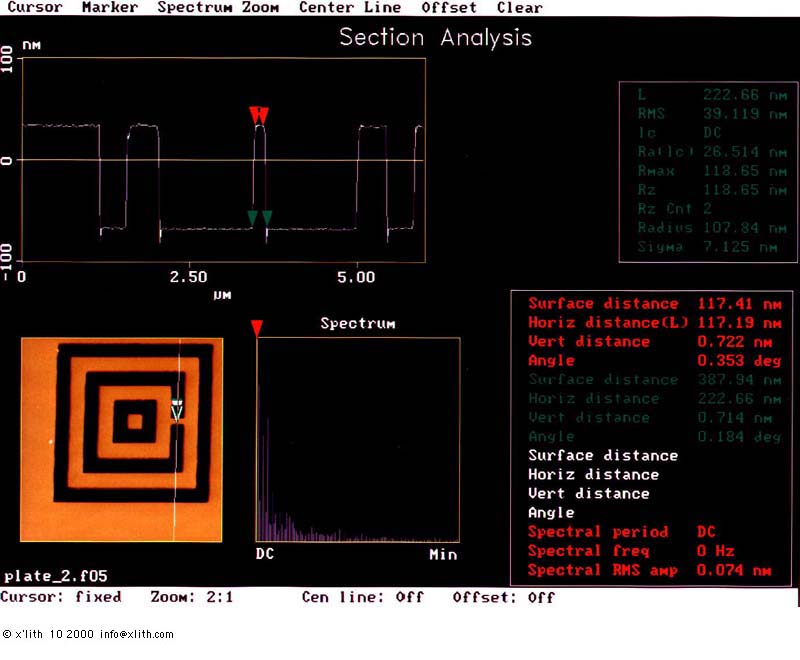Click the Sigma 7.125 nm statistic
800x660 pixels.
[x=707, y=247]
